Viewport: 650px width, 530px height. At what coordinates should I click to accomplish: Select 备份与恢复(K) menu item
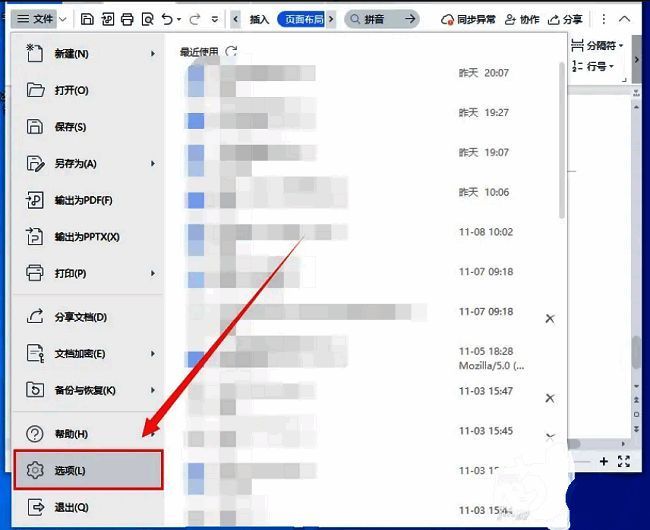point(88,390)
